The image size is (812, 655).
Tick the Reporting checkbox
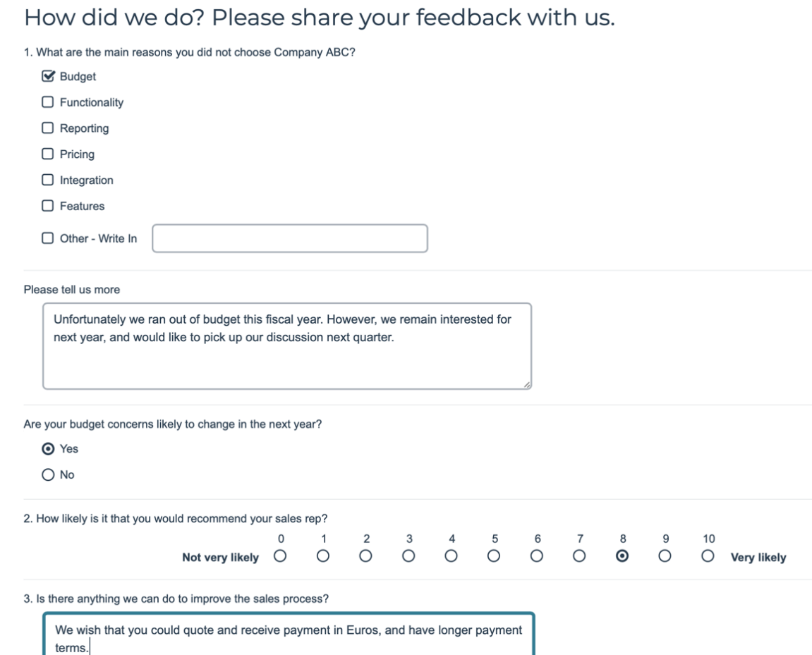click(48, 128)
